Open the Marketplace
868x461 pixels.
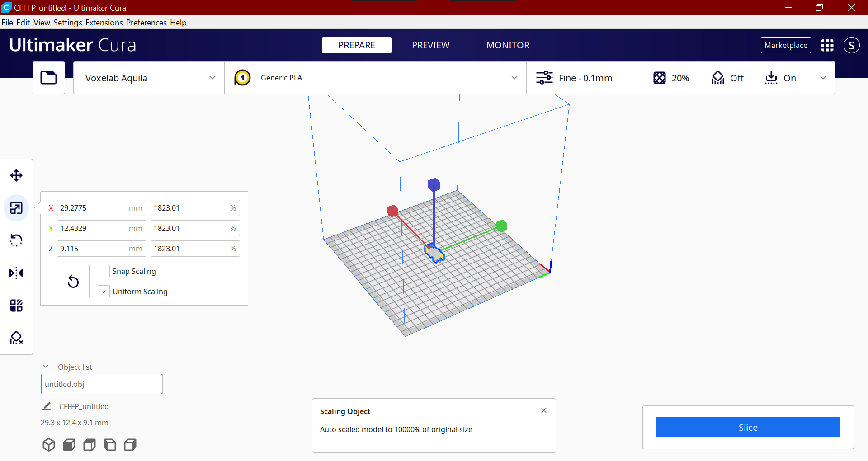(786, 45)
